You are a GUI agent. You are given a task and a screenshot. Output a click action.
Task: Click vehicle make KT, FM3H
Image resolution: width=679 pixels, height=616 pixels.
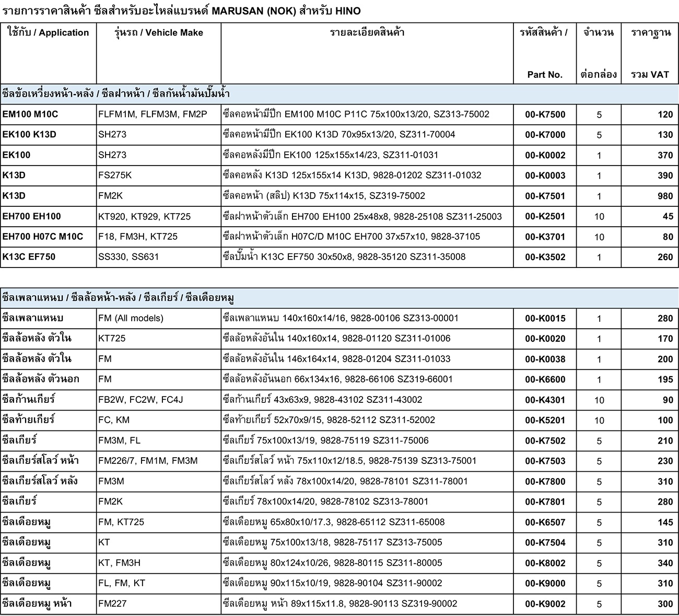(119, 563)
